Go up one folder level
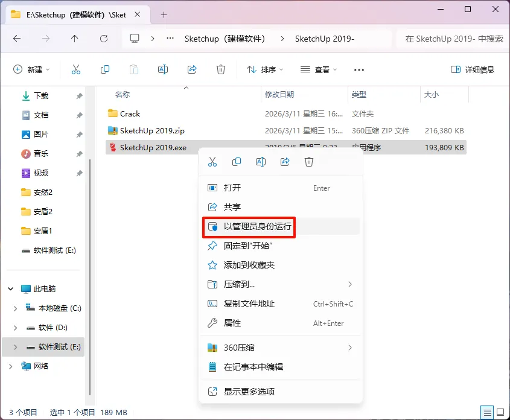The image size is (510, 420). pyautogui.click(x=74, y=39)
